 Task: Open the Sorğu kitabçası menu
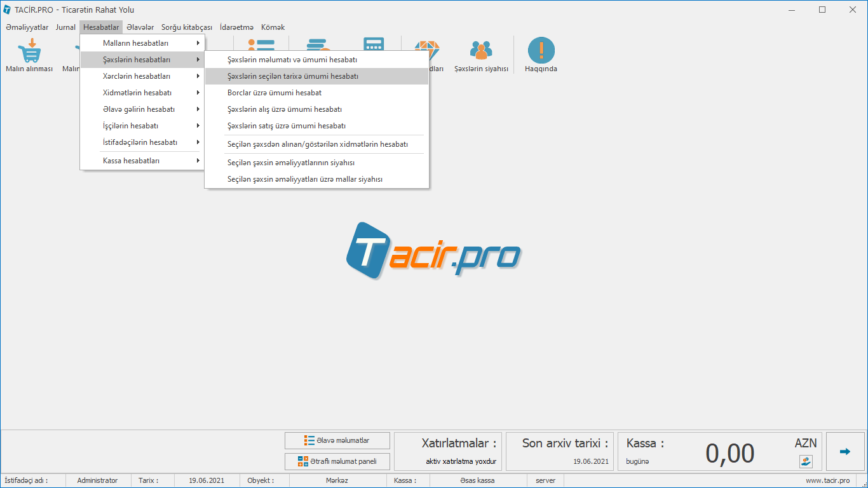point(186,27)
